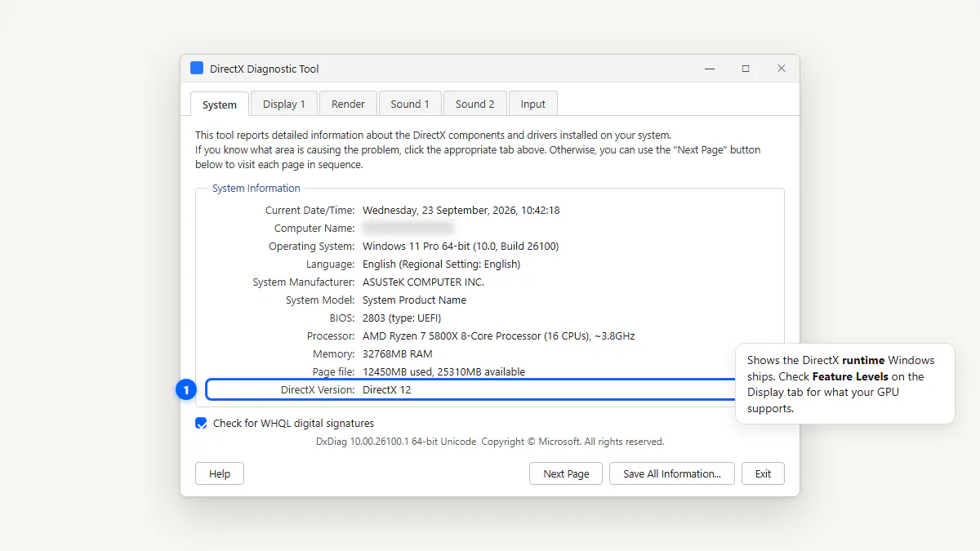Click the Computer Name label
Screen dimensions: 980x551
314,228
